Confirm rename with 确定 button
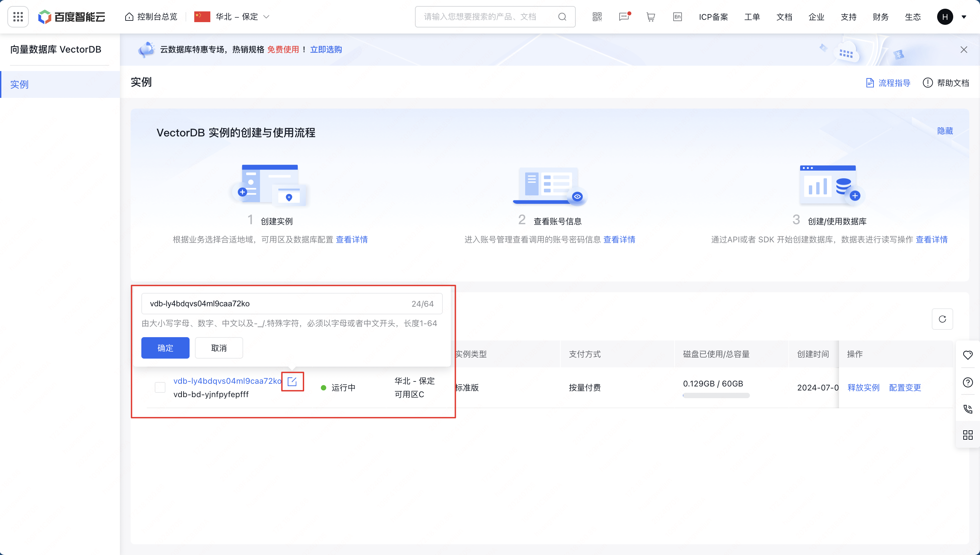Image resolution: width=980 pixels, height=555 pixels. [165, 348]
